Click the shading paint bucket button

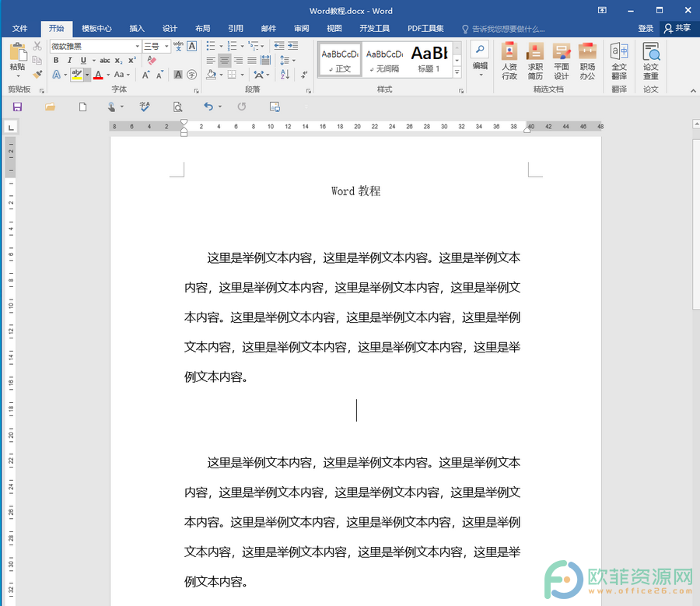click(x=211, y=75)
